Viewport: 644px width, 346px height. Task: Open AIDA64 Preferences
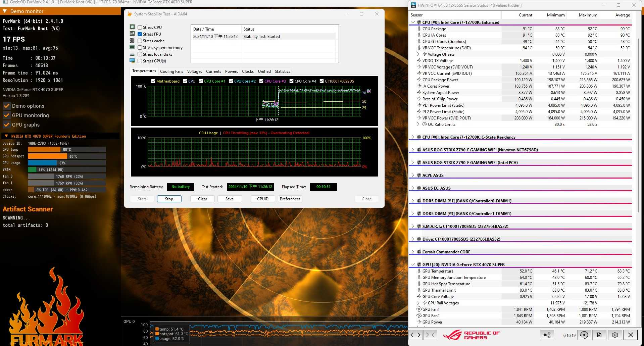pyautogui.click(x=290, y=199)
